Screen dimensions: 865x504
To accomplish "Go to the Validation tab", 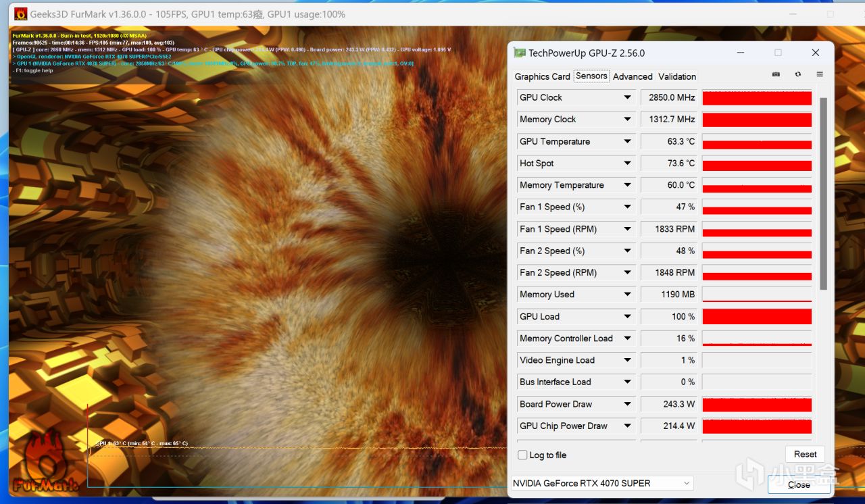I will pos(677,76).
